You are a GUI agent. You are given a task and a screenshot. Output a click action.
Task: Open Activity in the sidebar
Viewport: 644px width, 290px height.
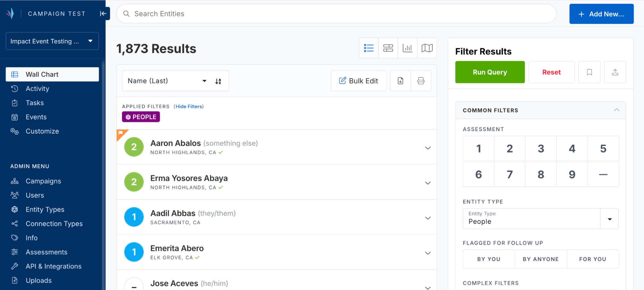point(37,89)
